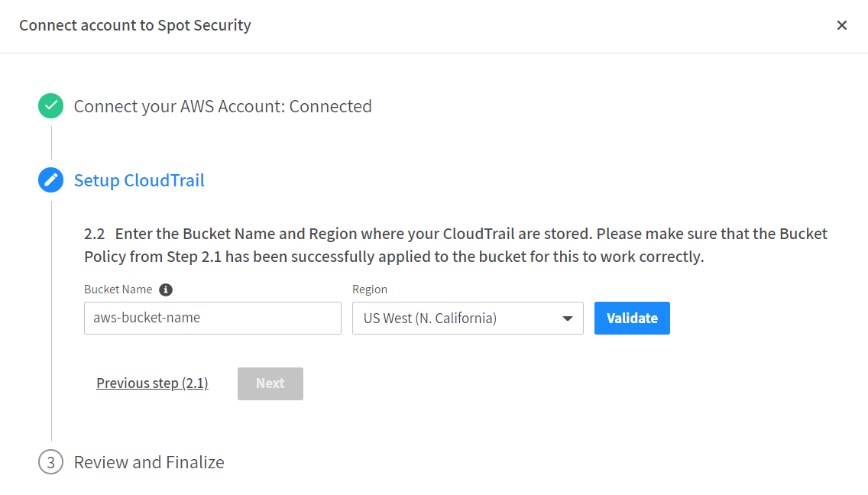This screenshot has width=868, height=495.
Task: Click the Region field label
Action: tap(370, 290)
